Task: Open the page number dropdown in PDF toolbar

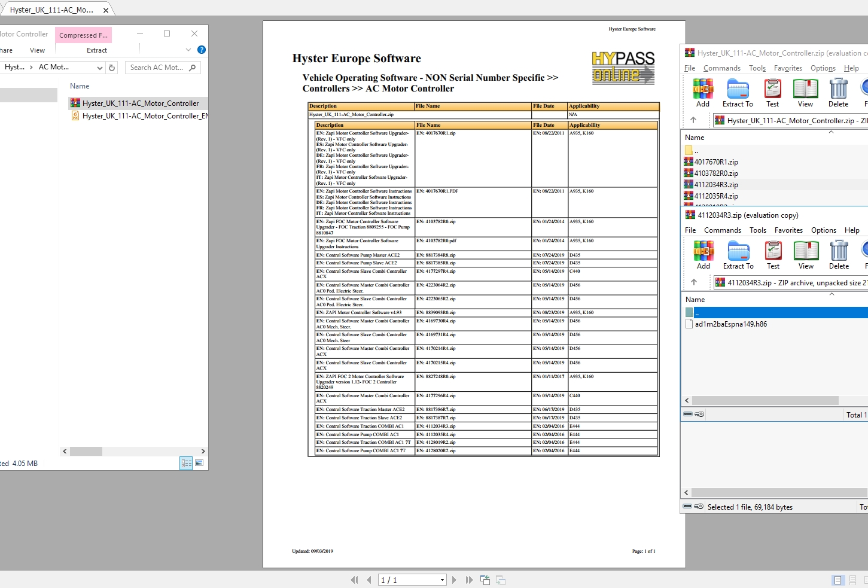Action: click(441, 580)
